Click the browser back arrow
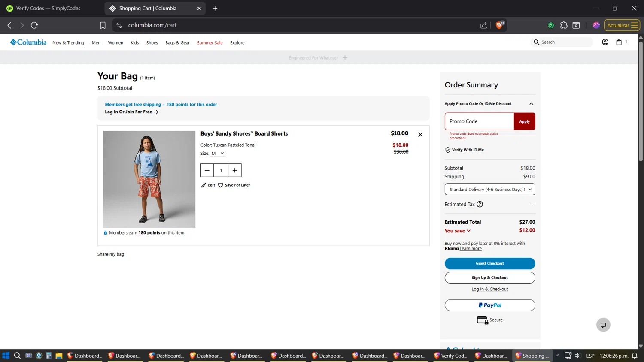Viewport: 644px width, 362px height. click(x=9, y=25)
